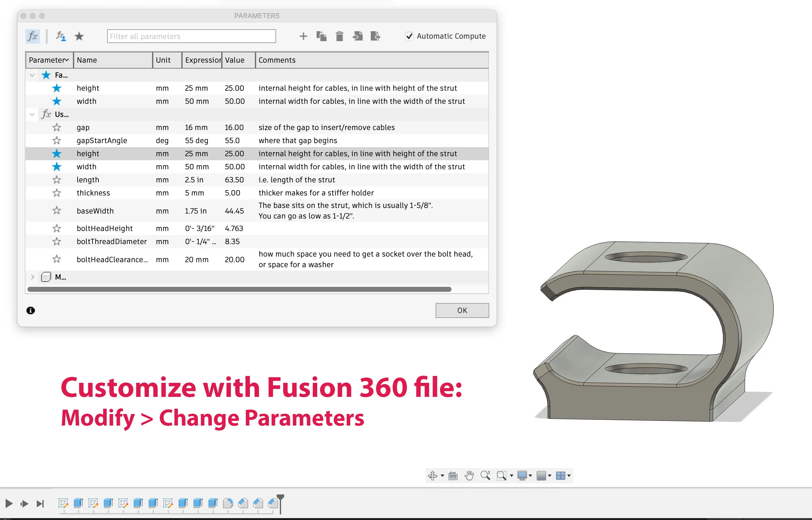Favorite the boltHeadHeight parameter star

57,228
